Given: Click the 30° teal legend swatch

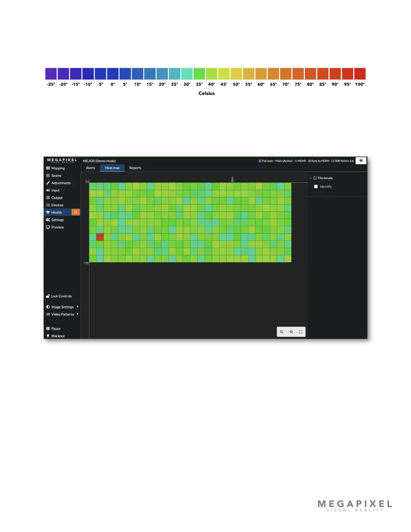Looking at the screenshot, I should [187, 74].
